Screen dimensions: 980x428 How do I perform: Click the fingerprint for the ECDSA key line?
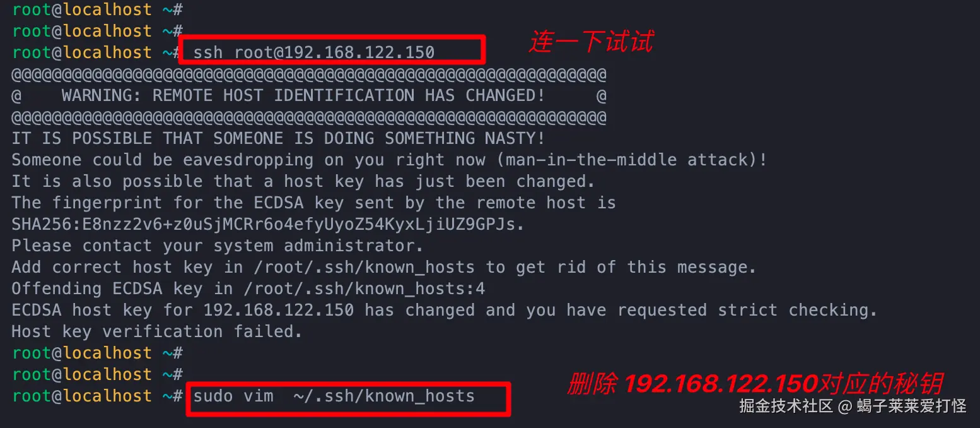pyautogui.click(x=313, y=203)
